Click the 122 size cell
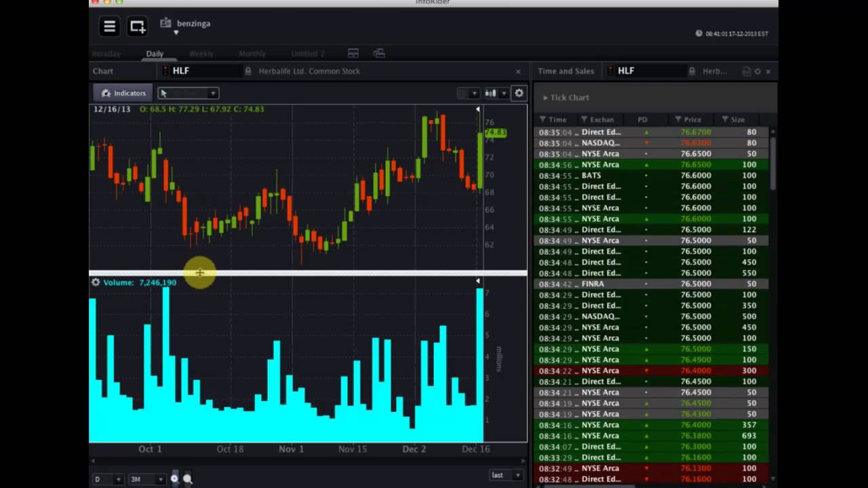The width and height of the screenshot is (868, 488). point(749,230)
